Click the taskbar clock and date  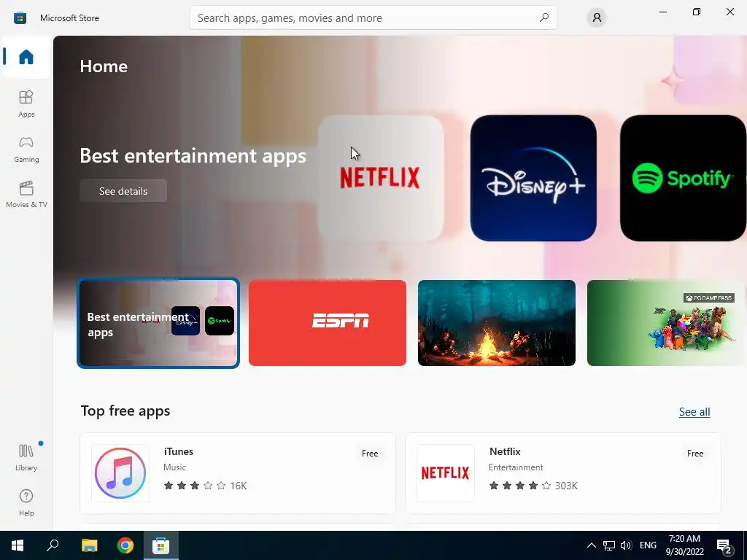684,545
